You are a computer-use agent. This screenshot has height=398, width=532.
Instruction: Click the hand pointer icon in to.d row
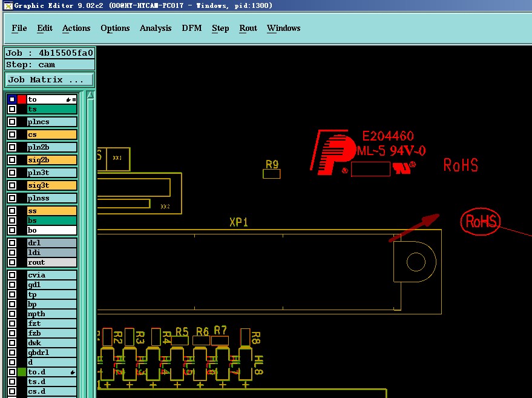click(73, 372)
